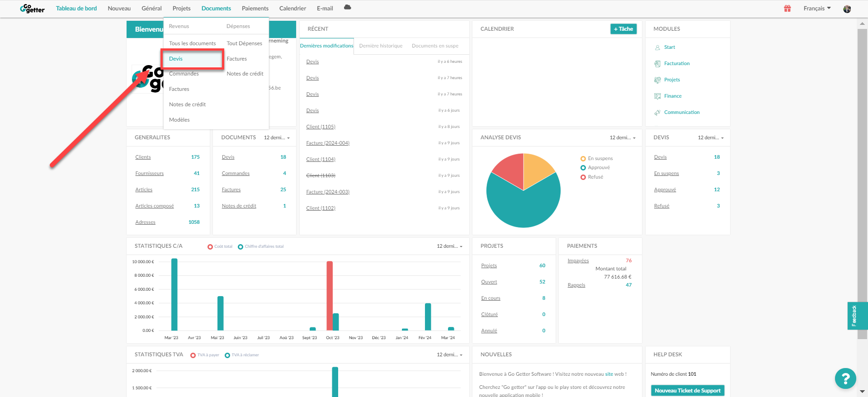Open Facture (2024-004) recent item
Screen dimensions: 868x397
point(328,143)
